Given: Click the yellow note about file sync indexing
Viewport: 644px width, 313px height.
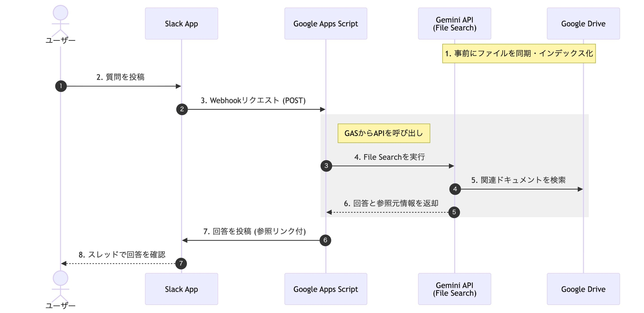Looking at the screenshot, I should point(519,54).
